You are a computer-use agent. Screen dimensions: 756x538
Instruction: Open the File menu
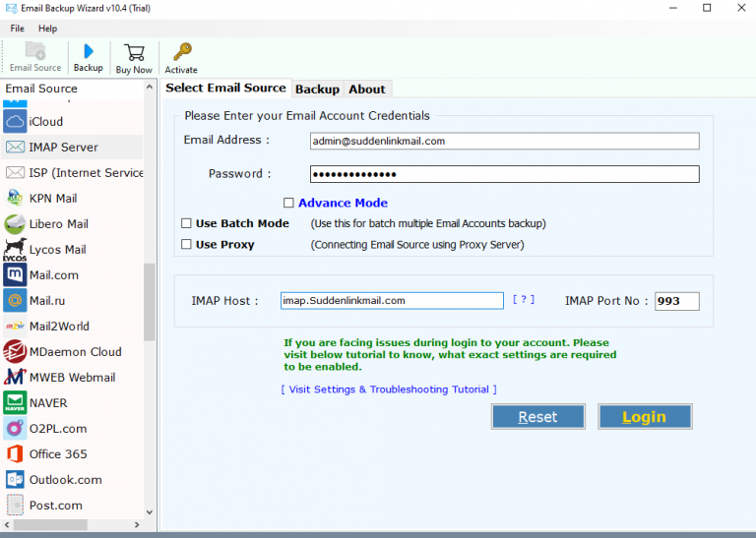click(x=18, y=29)
